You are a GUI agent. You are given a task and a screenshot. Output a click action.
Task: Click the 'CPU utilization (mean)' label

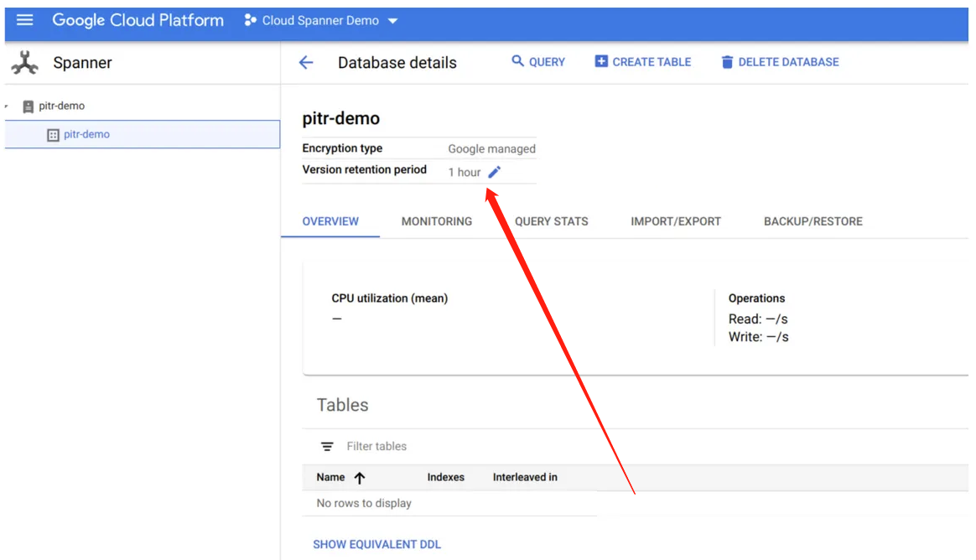pos(390,298)
